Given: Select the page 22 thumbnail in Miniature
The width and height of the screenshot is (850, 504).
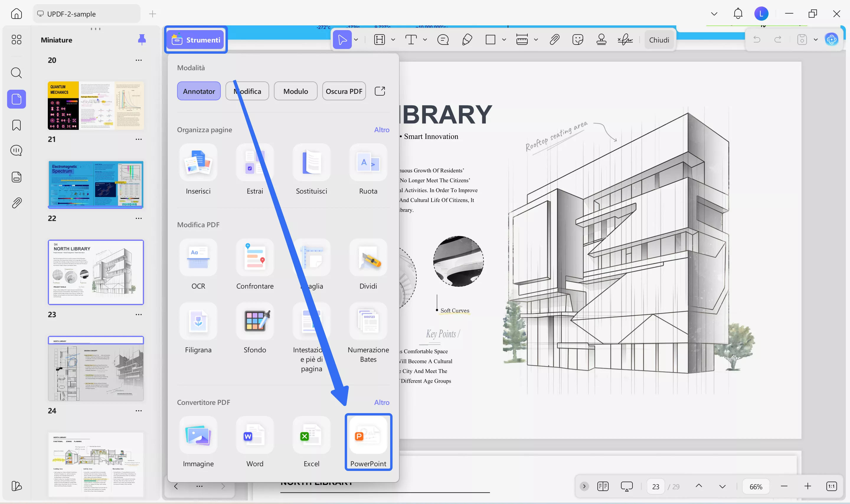Looking at the screenshot, I should click(x=96, y=184).
